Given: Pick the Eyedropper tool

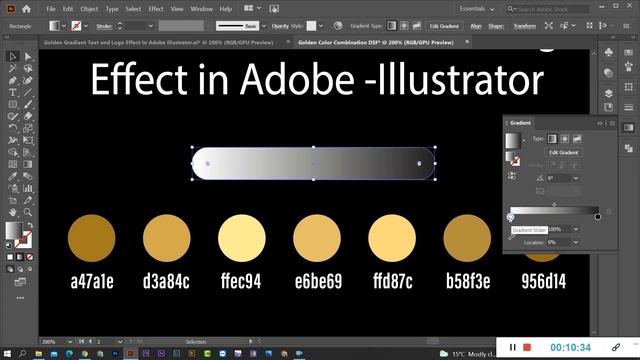Looking at the screenshot, I should 13,176.
